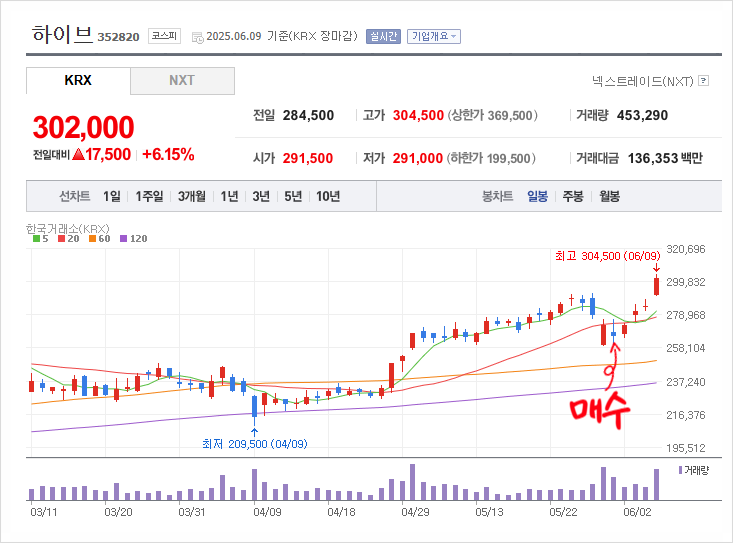
Task: Click the 실시간 badge button
Action: click(x=383, y=36)
